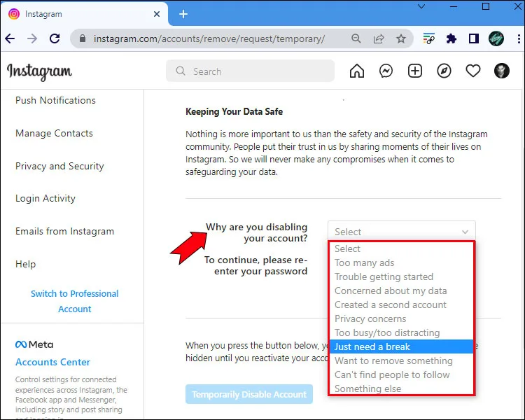Open Instagram home feed icon

click(356, 71)
